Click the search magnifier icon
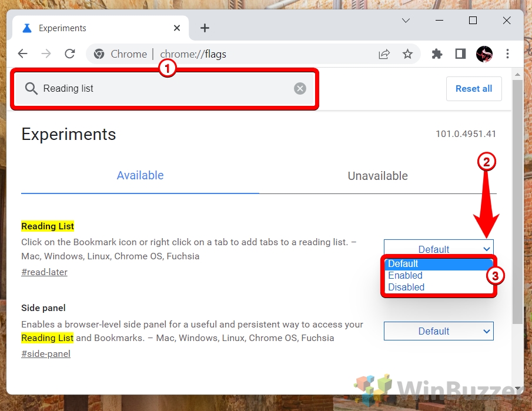Image resolution: width=532 pixels, height=411 pixels. (x=31, y=89)
